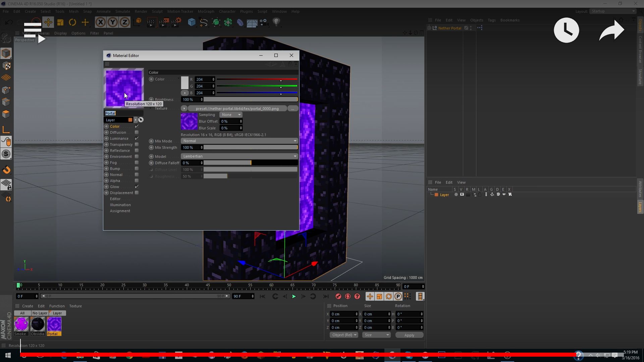Go to end of animation
Image resolution: width=644 pixels, height=362 pixels.
[326, 296]
